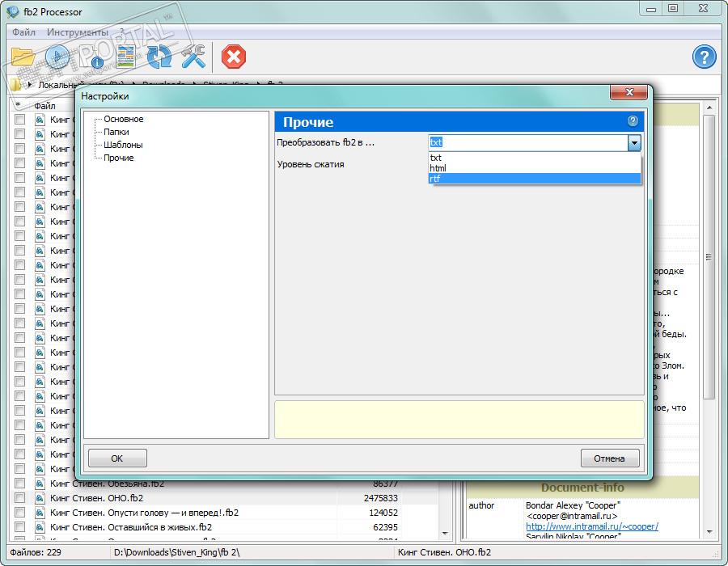Click the asterisk column header
Image resolution: width=728 pixels, height=566 pixels.
coord(18,106)
